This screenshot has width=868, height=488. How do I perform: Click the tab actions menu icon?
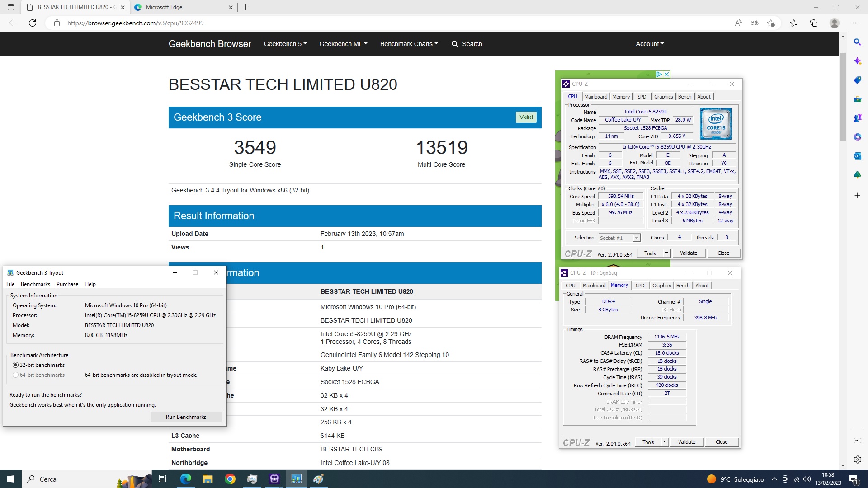[x=11, y=7]
